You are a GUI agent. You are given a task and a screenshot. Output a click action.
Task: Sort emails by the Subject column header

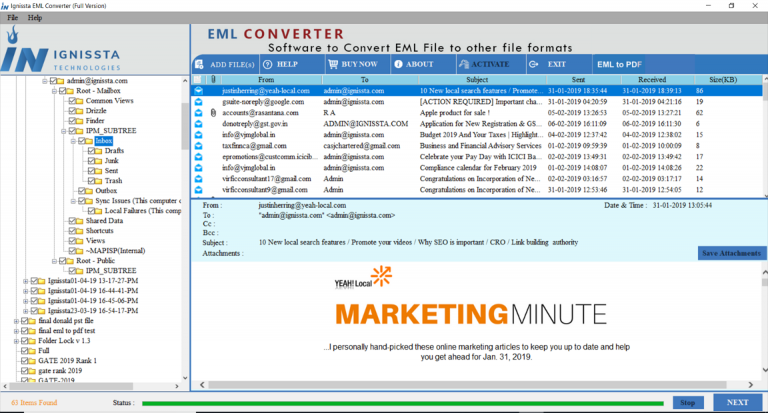(x=477, y=79)
